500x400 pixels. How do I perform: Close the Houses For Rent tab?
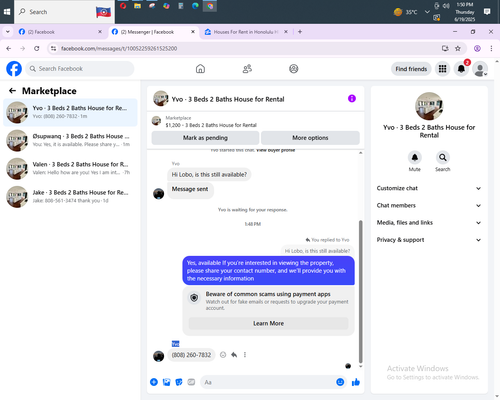286,32
